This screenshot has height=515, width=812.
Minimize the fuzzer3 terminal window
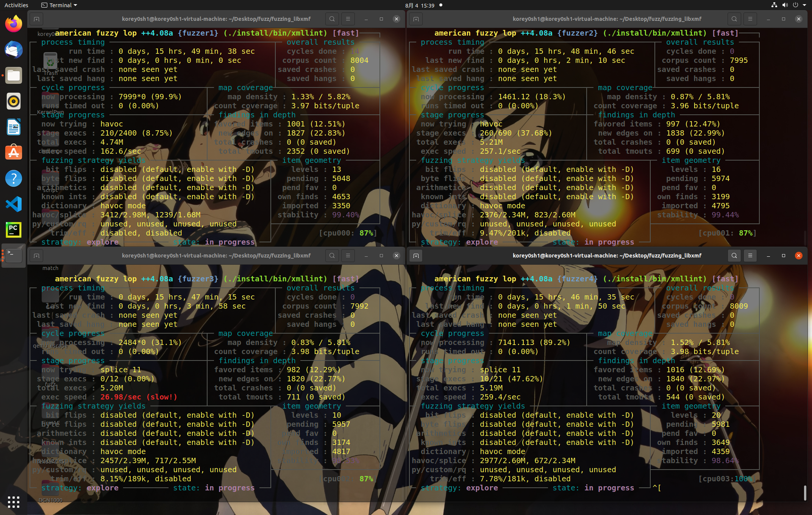(366, 256)
